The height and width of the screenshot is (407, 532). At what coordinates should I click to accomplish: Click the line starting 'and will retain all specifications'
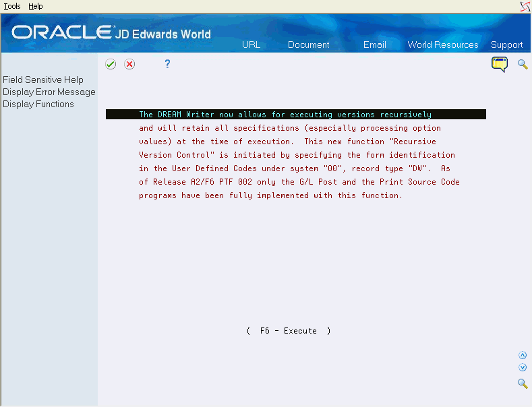tap(290, 128)
